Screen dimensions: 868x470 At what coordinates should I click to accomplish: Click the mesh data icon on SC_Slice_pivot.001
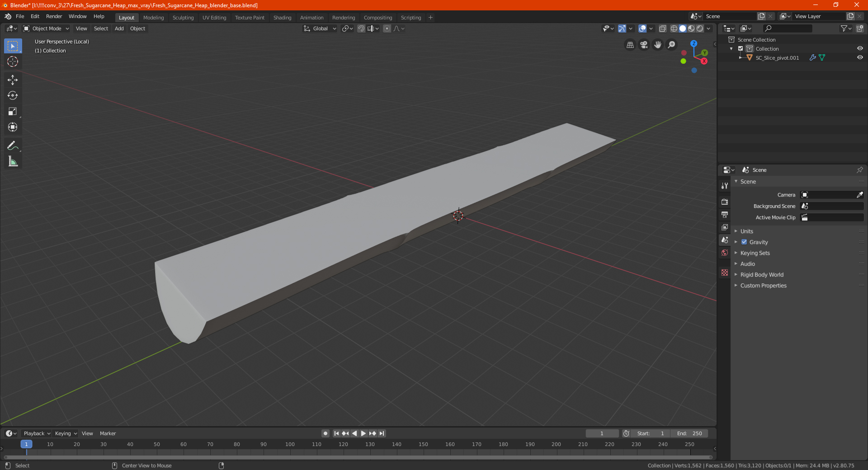click(x=822, y=58)
